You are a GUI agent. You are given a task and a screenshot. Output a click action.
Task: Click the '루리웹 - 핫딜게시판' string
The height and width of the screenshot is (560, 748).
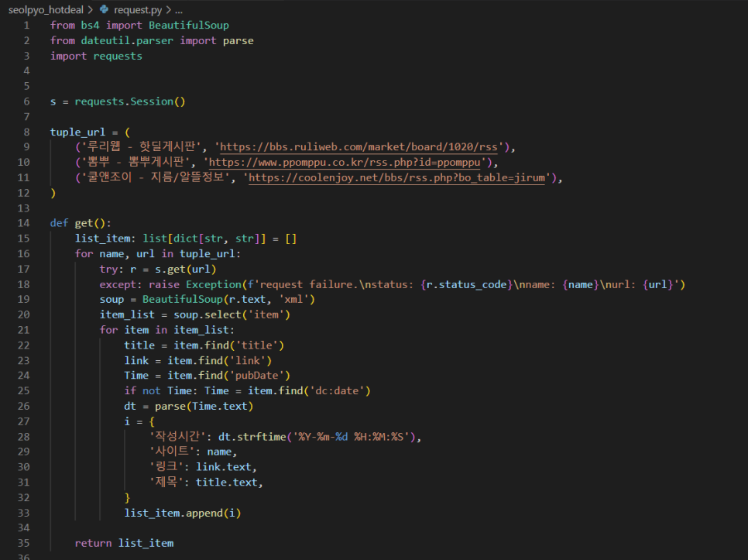[x=142, y=147]
